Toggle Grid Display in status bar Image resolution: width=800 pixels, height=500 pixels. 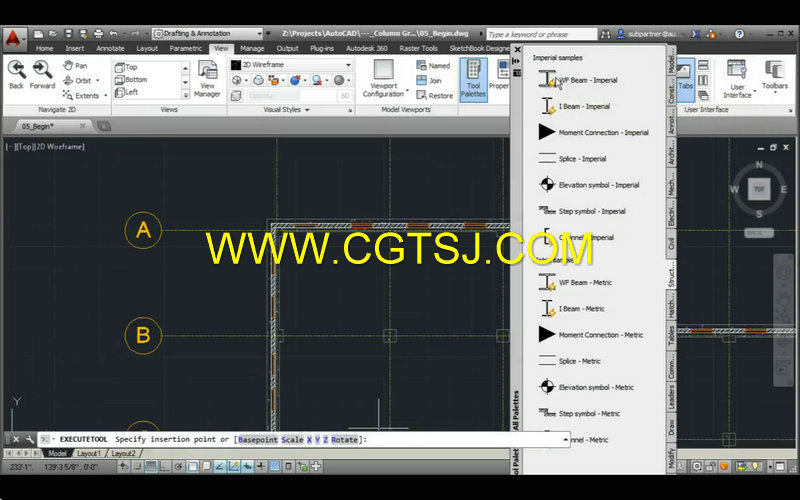(151, 466)
